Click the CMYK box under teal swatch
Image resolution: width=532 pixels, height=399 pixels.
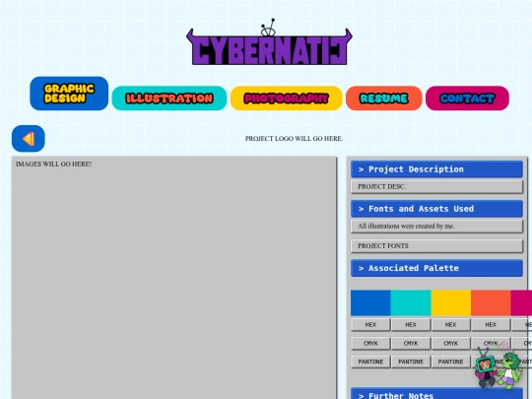[x=411, y=344]
